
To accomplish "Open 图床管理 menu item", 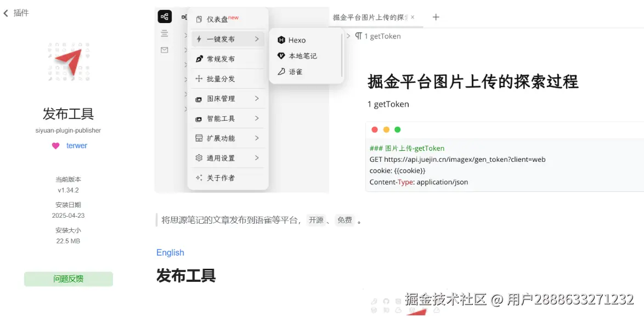I will click(x=228, y=99).
